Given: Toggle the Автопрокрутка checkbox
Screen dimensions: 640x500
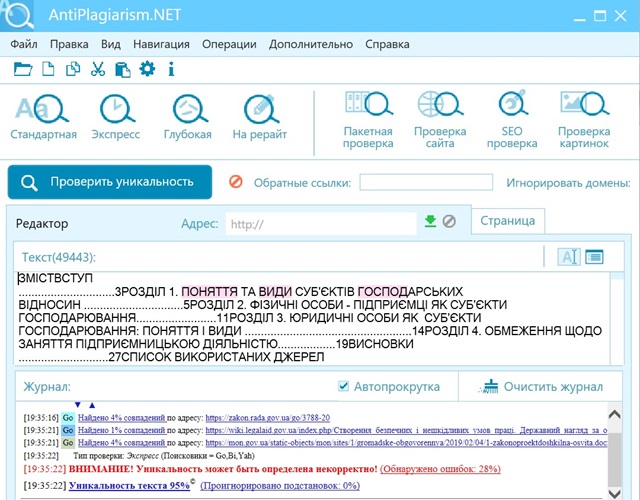Looking at the screenshot, I should [344, 386].
